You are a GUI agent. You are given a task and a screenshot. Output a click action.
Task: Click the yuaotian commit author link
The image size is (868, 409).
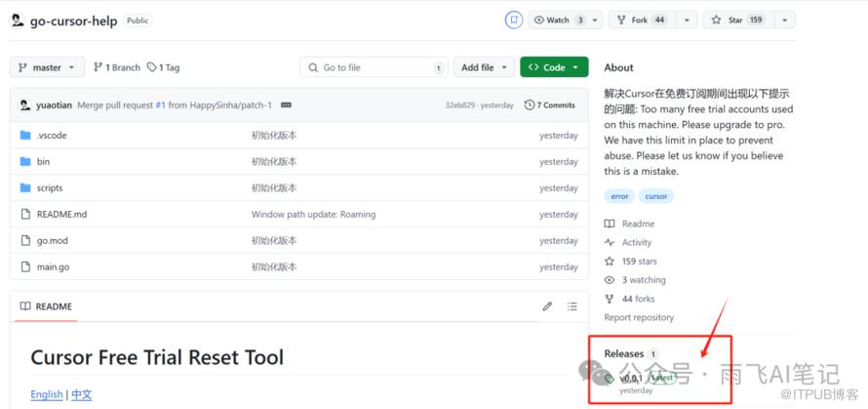pos(55,105)
